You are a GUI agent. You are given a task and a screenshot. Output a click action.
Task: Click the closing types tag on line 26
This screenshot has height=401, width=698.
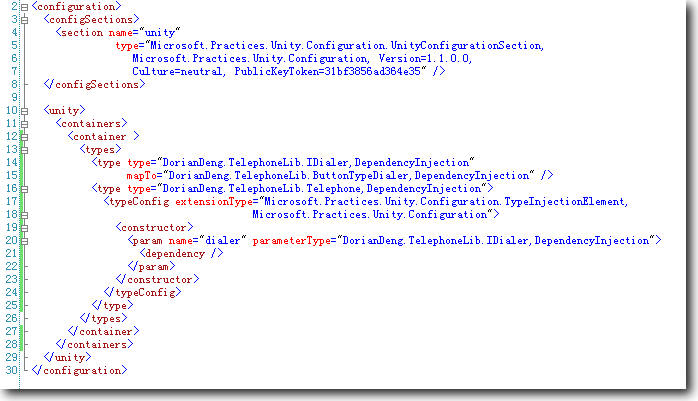pos(103,318)
